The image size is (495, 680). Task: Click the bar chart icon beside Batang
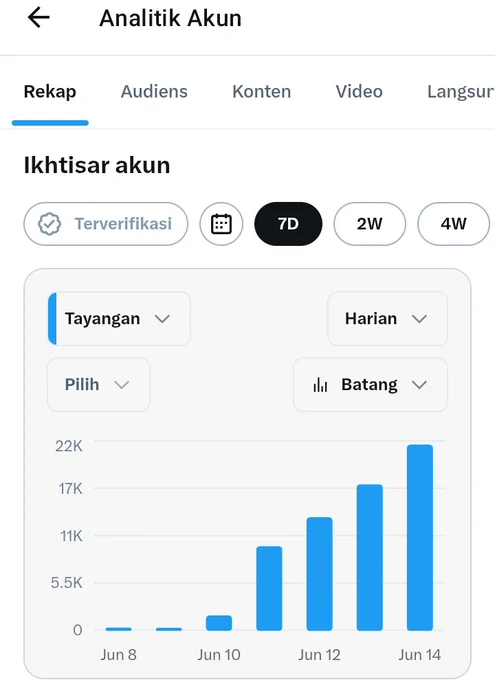pyautogui.click(x=320, y=385)
